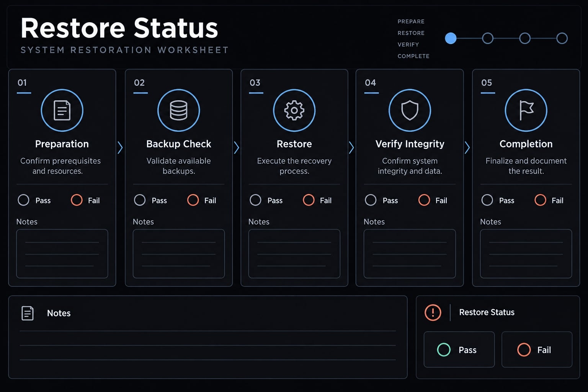
Task: Click the Restore gear icon
Action: point(294,110)
